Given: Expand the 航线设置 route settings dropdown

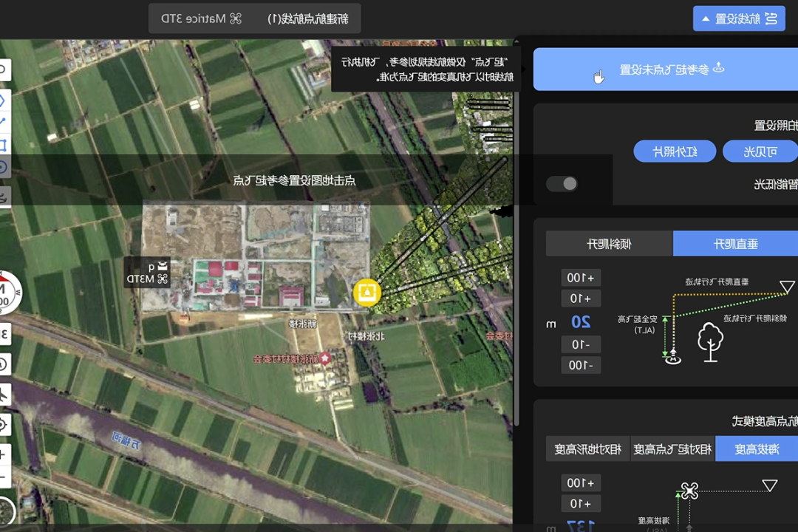Looking at the screenshot, I should (739, 18).
